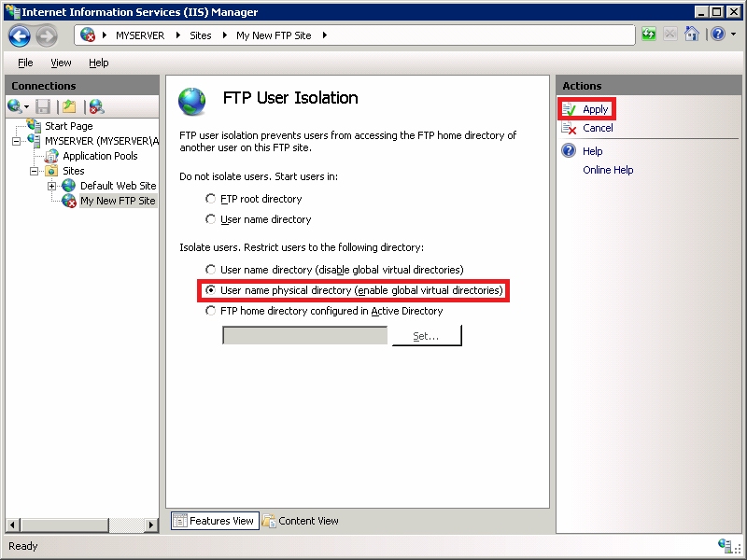
Task: Select the User name directory (no isolation) option
Action: (x=210, y=218)
